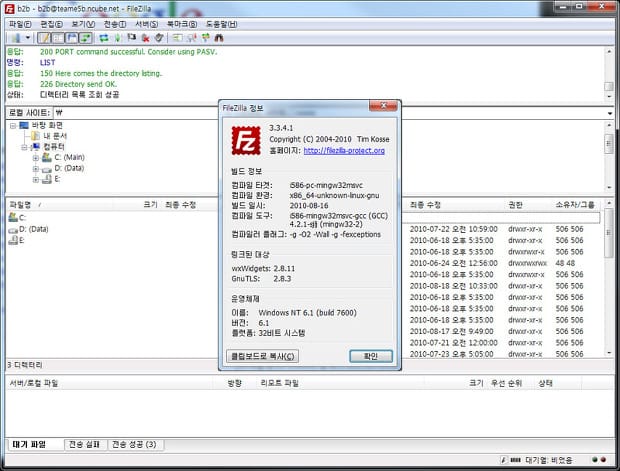Open the Site Manager dropdown arrow
The width and height of the screenshot is (620, 471).
[x=28, y=38]
